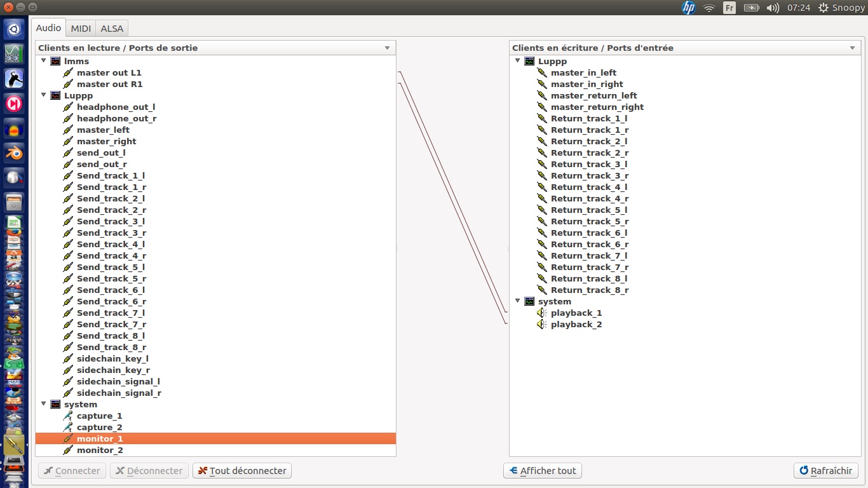Select the Return_track_7_r port

(x=590, y=267)
